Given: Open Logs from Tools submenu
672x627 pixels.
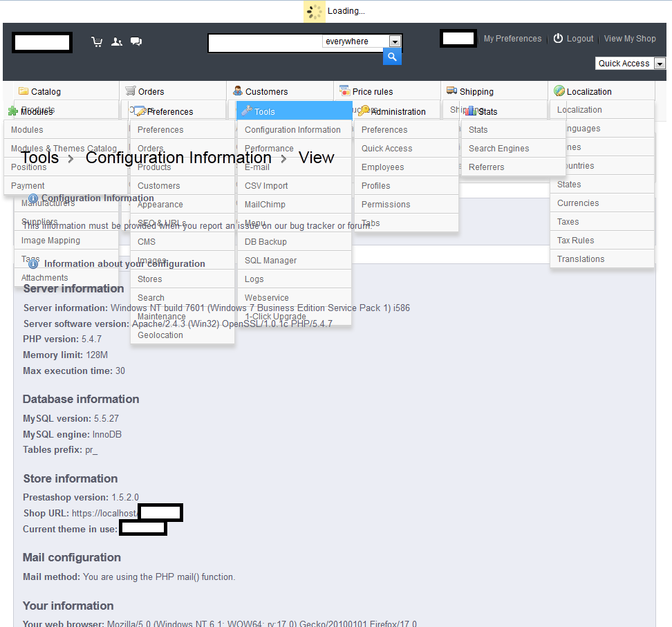Looking at the screenshot, I should [x=294, y=279].
